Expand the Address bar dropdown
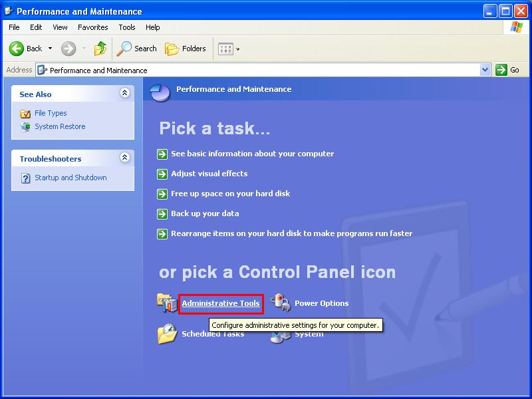 coord(485,70)
